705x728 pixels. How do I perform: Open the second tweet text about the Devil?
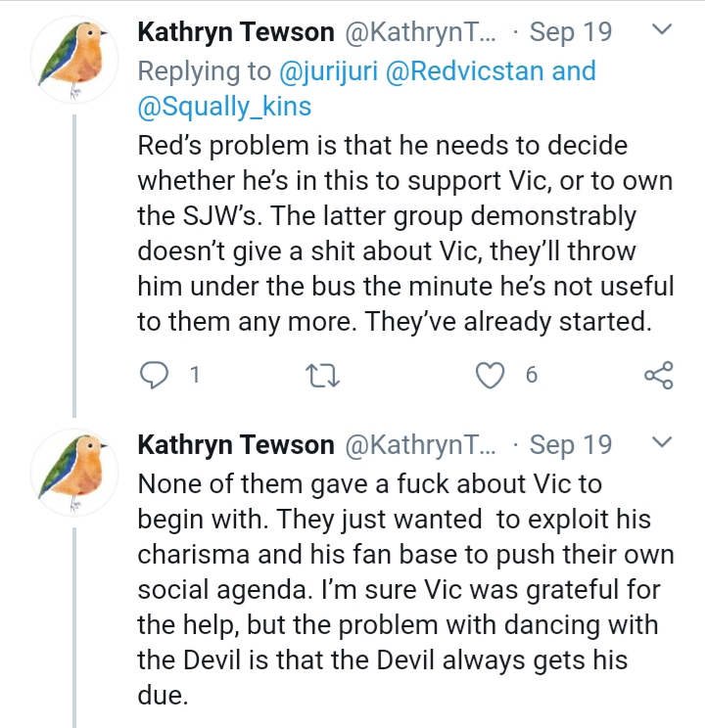coord(405,590)
